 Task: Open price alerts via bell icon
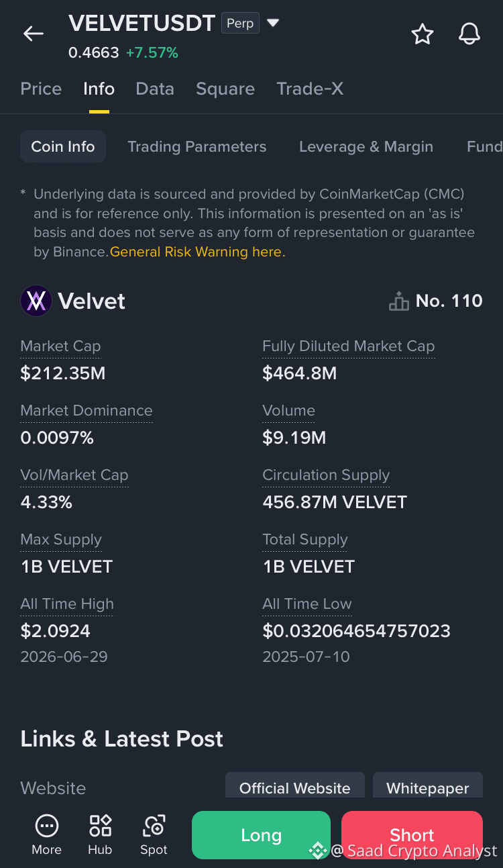[x=469, y=34]
